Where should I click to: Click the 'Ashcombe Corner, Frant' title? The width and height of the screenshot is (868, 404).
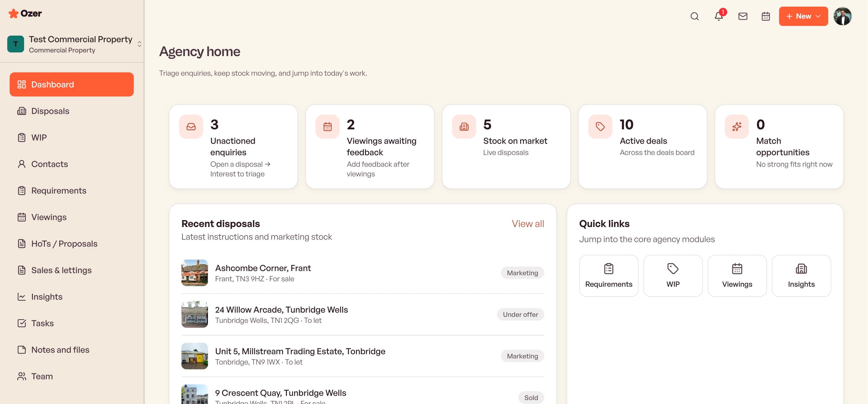tap(263, 268)
